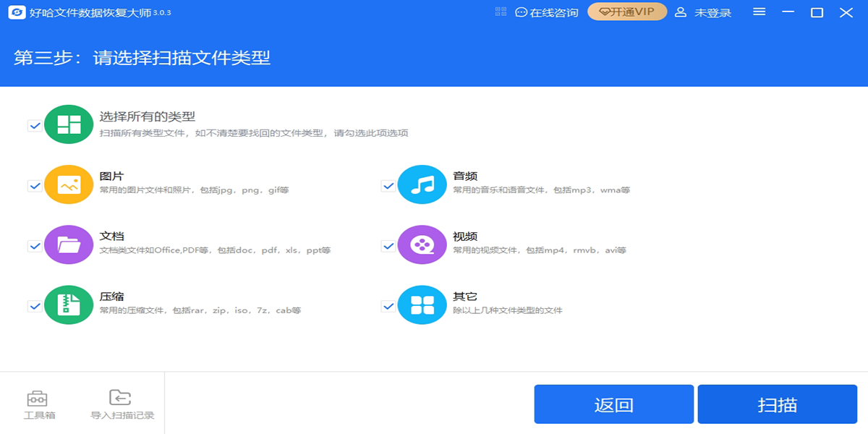Click description mentioning mp3, wma
The image size is (868, 434).
pyautogui.click(x=541, y=190)
